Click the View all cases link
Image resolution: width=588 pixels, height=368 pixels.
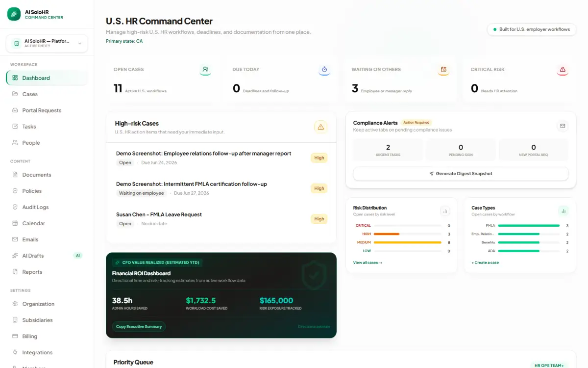[x=367, y=263]
